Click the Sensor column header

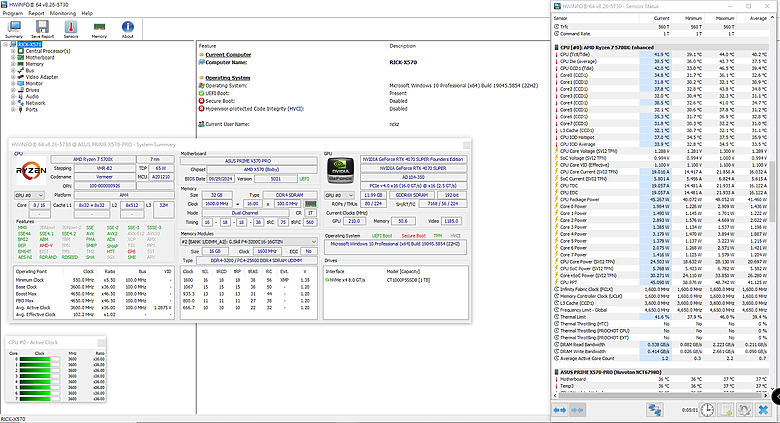coord(595,18)
